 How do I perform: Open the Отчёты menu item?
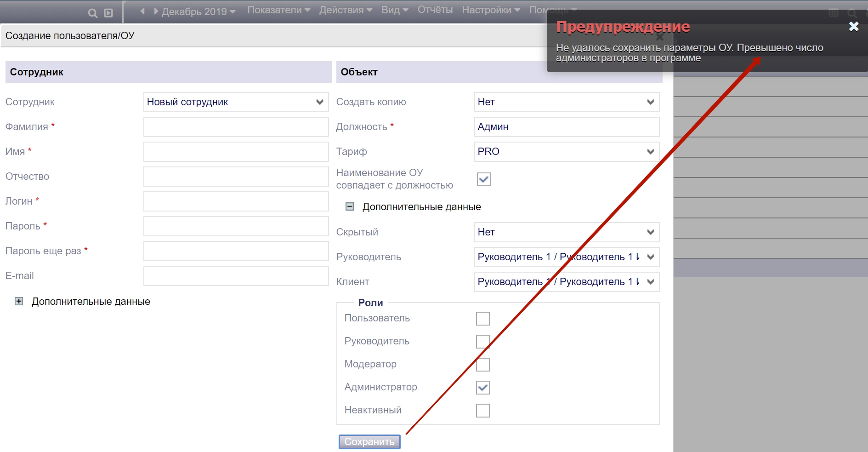[435, 10]
